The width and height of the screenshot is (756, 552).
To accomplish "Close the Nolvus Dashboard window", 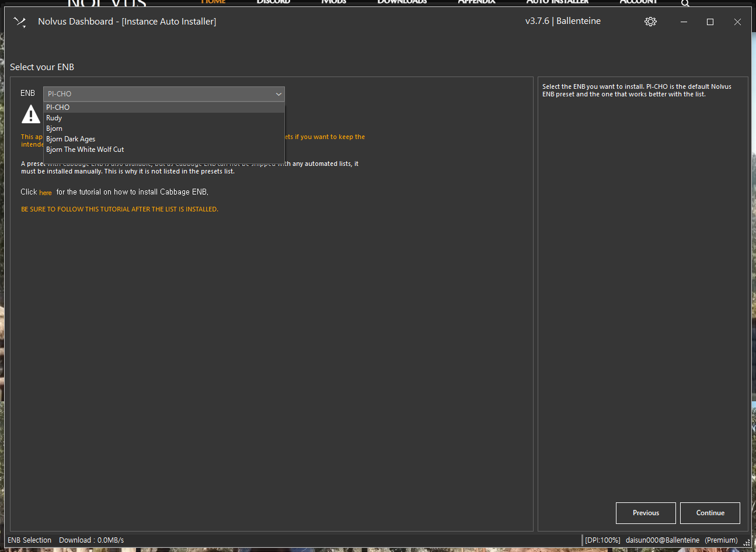I will point(737,22).
